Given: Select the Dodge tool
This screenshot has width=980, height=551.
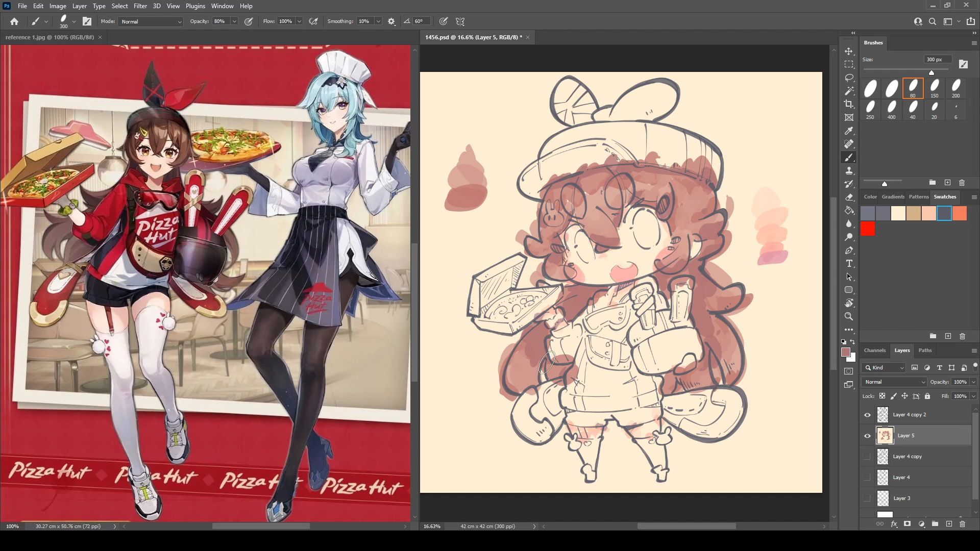Looking at the screenshot, I should click(x=849, y=237).
